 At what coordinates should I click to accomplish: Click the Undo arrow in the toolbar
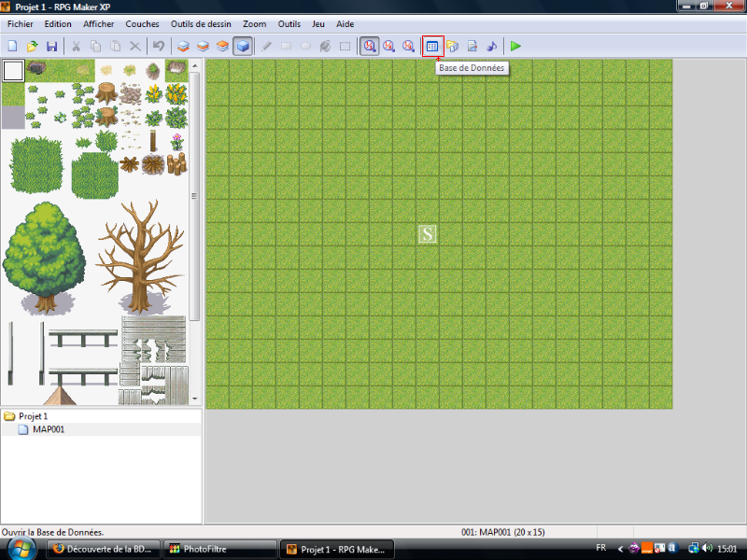(x=159, y=46)
